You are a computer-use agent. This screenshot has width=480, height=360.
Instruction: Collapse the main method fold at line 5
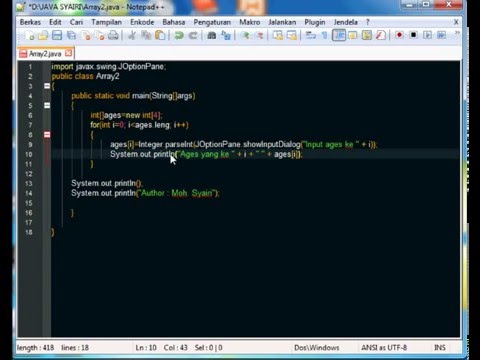pos(47,105)
